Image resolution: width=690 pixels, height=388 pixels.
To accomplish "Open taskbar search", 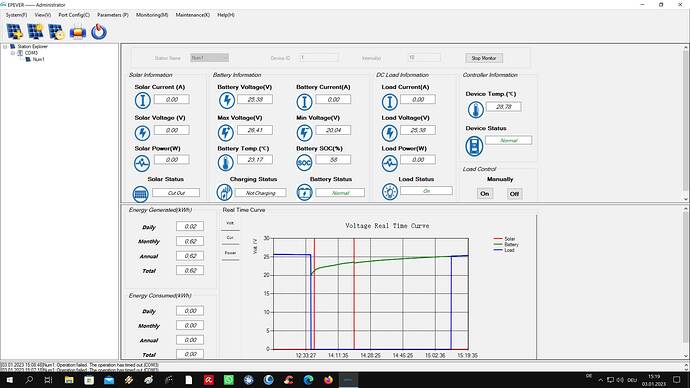I will tap(29, 380).
